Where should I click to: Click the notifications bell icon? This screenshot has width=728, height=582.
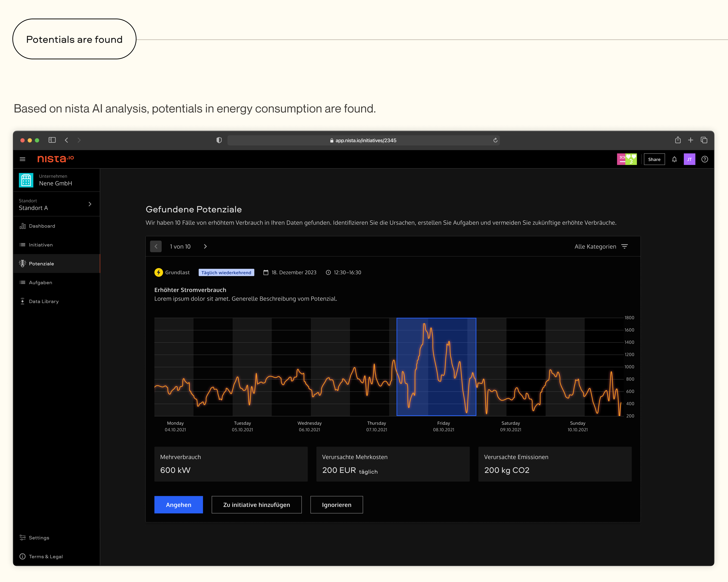coord(674,159)
